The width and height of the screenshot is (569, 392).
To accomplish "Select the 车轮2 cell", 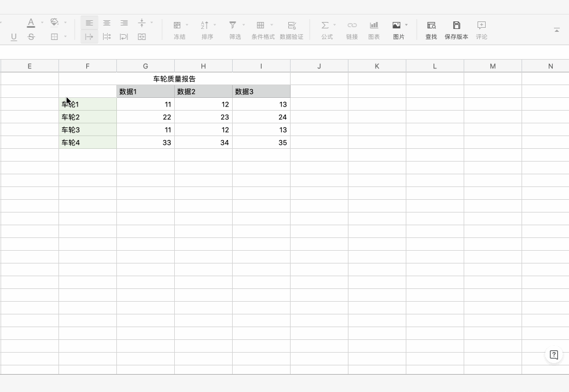I will tap(87, 117).
